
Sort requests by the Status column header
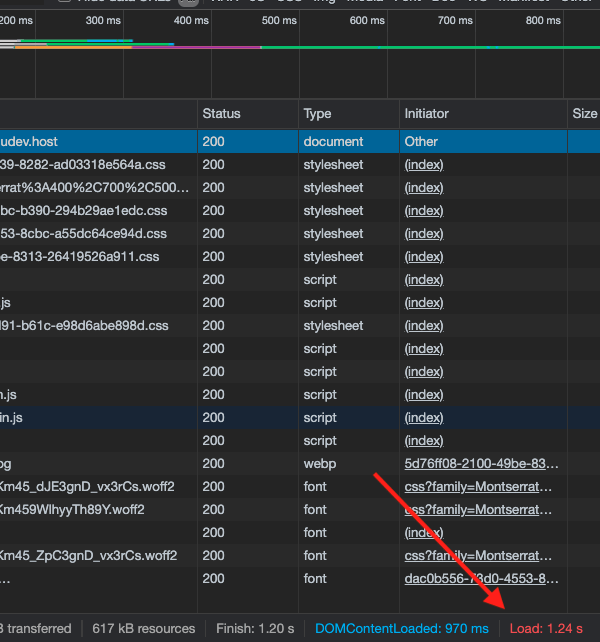(x=248, y=113)
